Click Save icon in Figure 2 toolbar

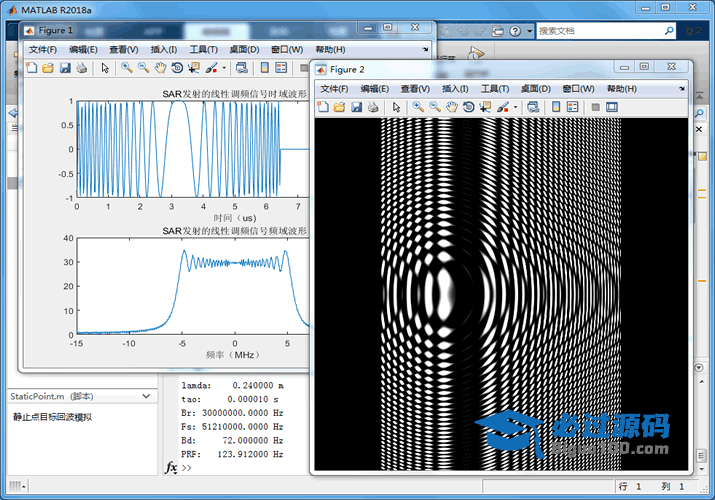[x=357, y=107]
